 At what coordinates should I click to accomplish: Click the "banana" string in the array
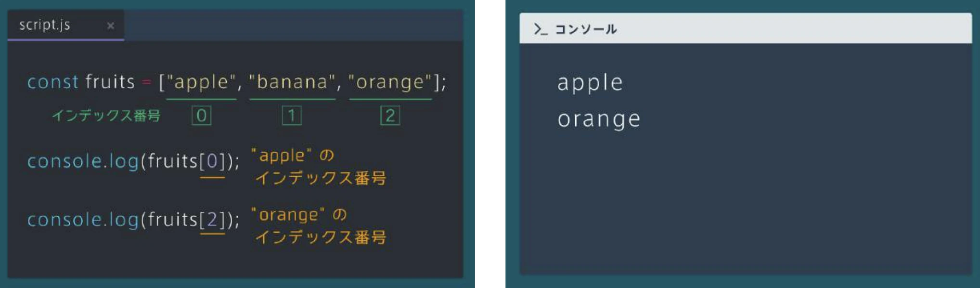pos(292,82)
